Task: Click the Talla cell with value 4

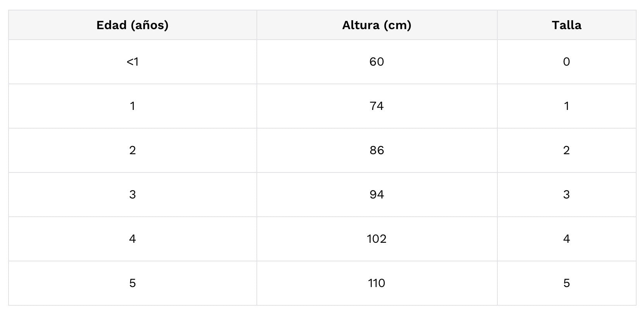Action: pos(566,239)
